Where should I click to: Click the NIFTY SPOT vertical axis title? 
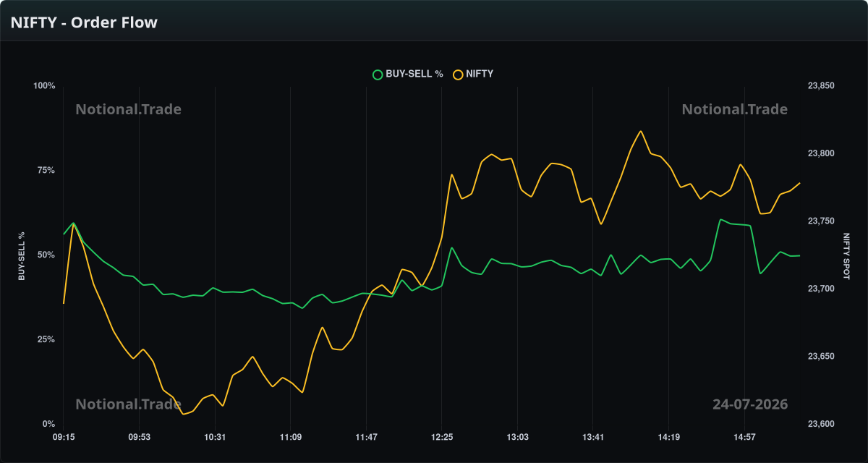[x=846, y=255]
